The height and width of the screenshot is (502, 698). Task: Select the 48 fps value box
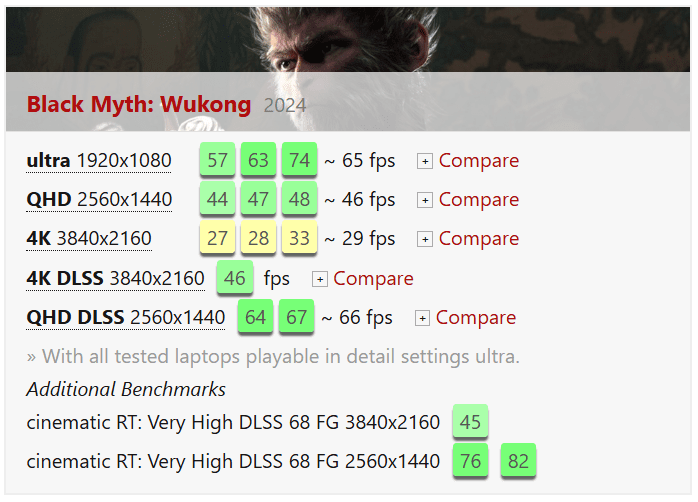pyautogui.click(x=299, y=199)
